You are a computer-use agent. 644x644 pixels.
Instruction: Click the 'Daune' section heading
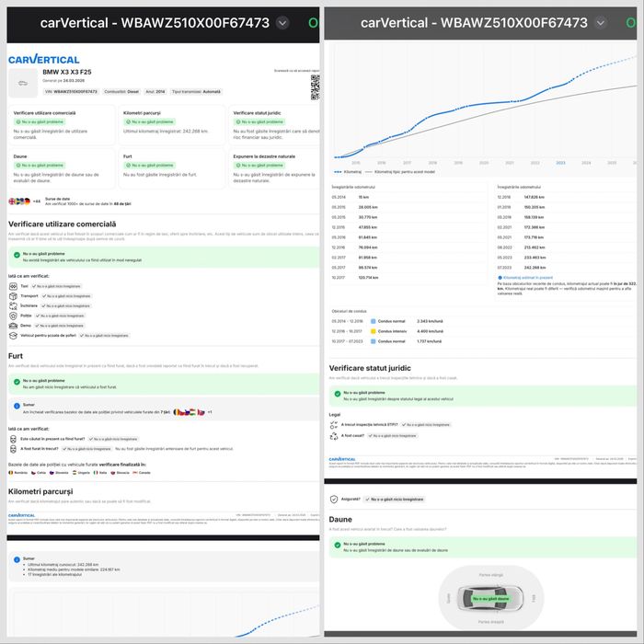[340, 519]
